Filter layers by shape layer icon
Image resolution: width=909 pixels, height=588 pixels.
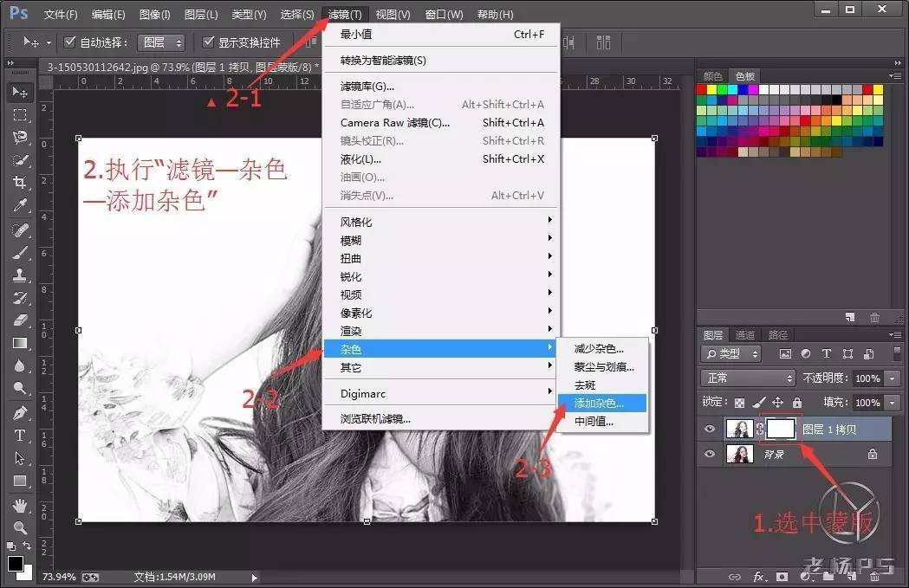847,353
